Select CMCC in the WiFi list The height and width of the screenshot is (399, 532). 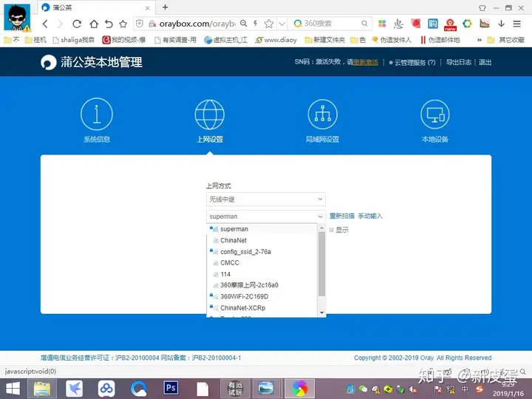[x=262, y=262]
